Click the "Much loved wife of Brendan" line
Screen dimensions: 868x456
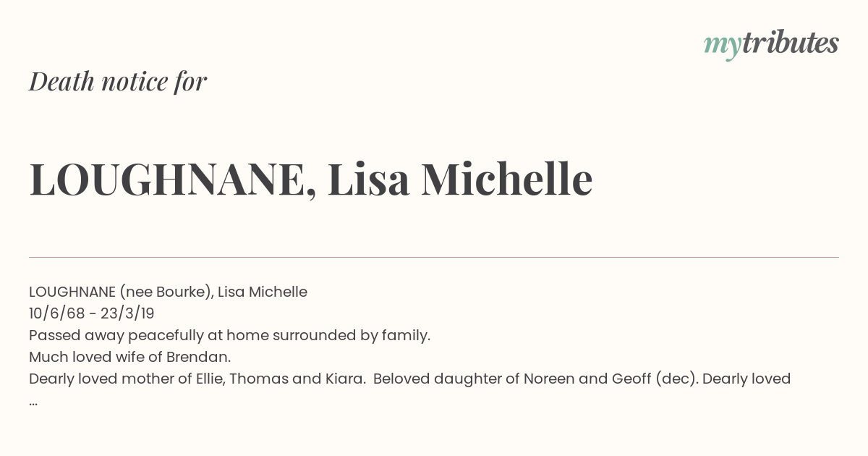pos(130,357)
